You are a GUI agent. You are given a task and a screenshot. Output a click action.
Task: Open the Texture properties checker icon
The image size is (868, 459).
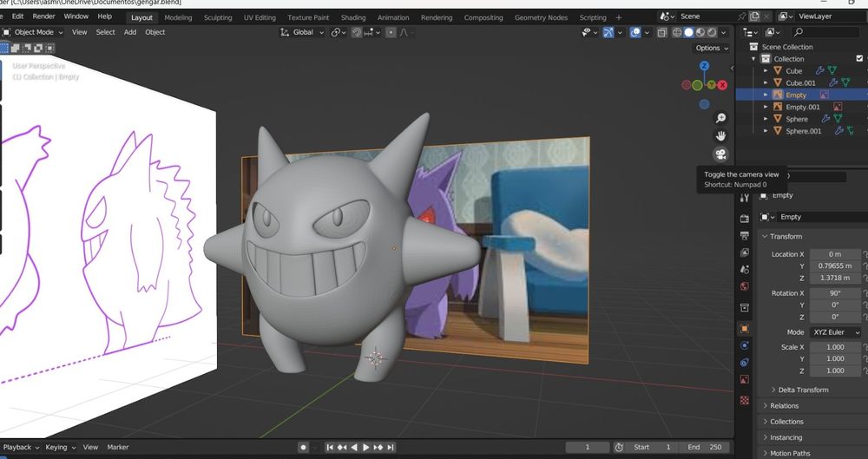pyautogui.click(x=744, y=400)
